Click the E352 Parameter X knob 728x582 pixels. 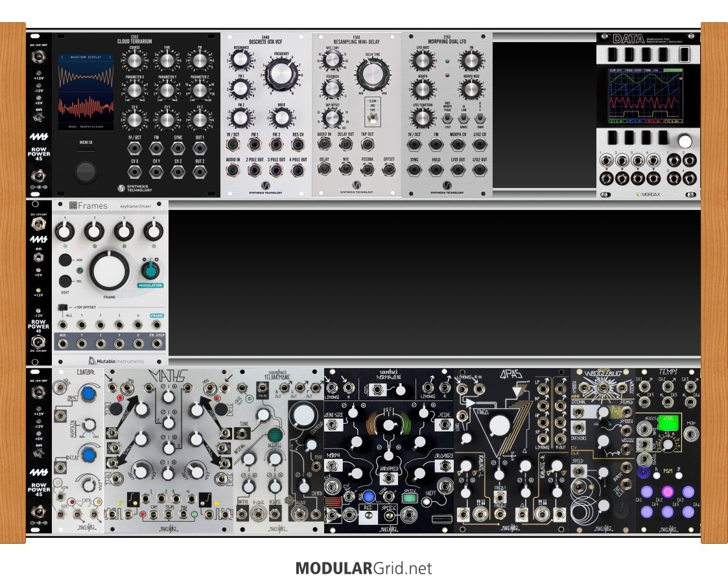click(x=134, y=90)
